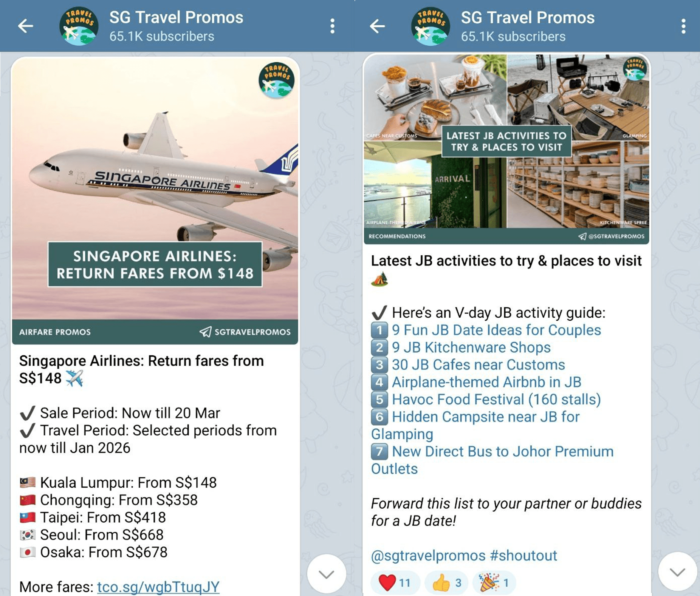Image resolution: width=700 pixels, height=596 pixels.
Task: Open the Singapore Airlines promo image
Action: (155, 201)
